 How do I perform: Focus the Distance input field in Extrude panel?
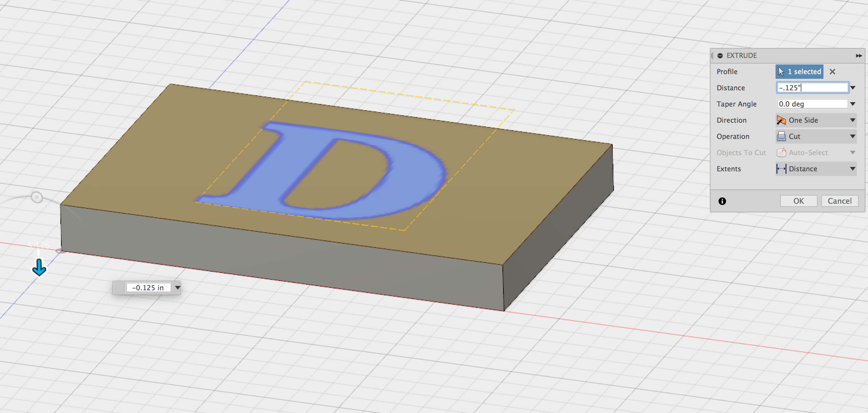pyautogui.click(x=812, y=88)
